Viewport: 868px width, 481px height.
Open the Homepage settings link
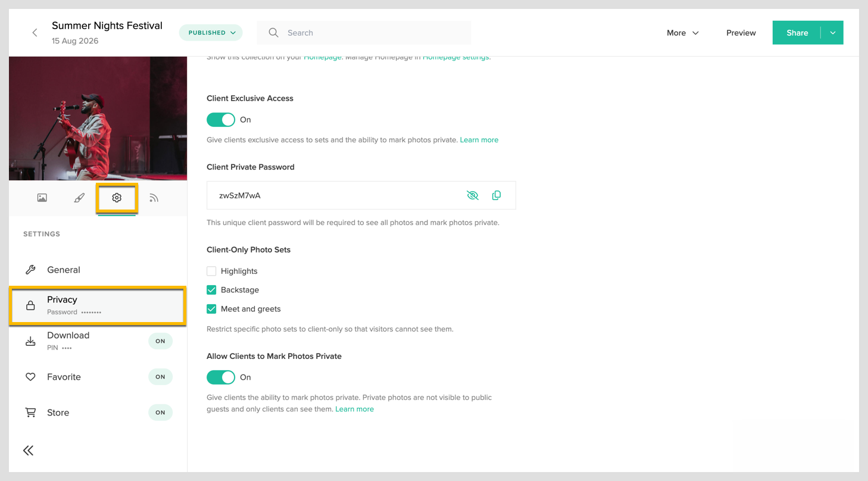coord(456,58)
